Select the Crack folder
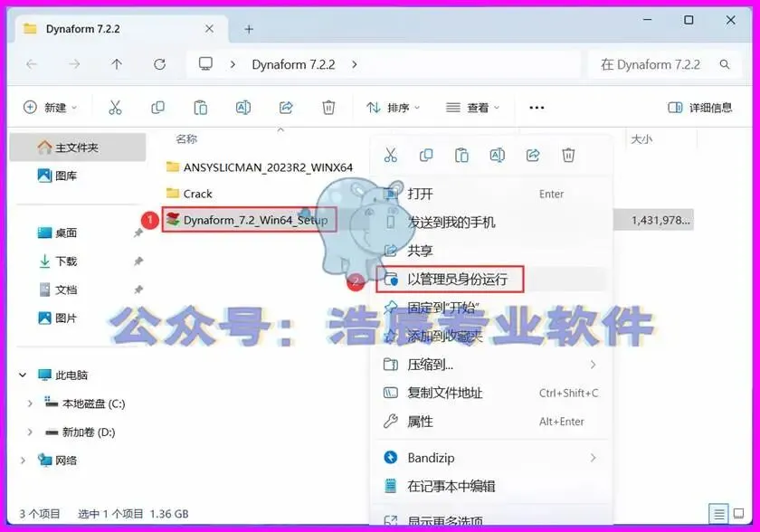This screenshot has width=760, height=532. click(189, 194)
